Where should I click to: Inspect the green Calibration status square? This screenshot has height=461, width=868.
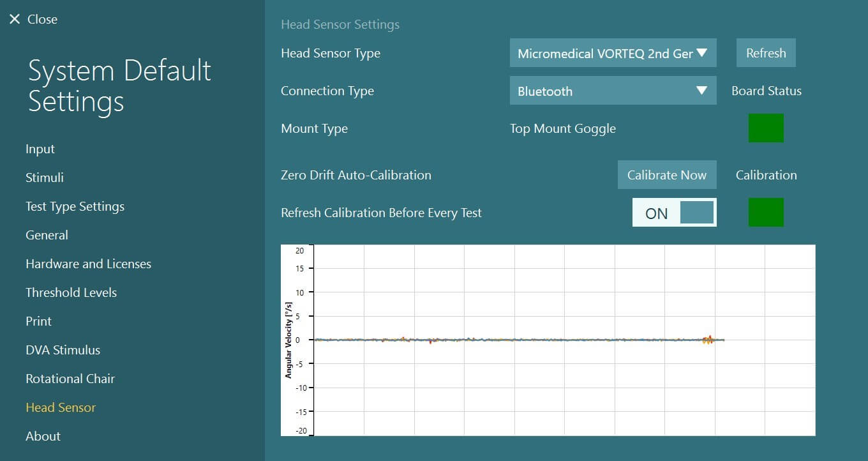(765, 212)
